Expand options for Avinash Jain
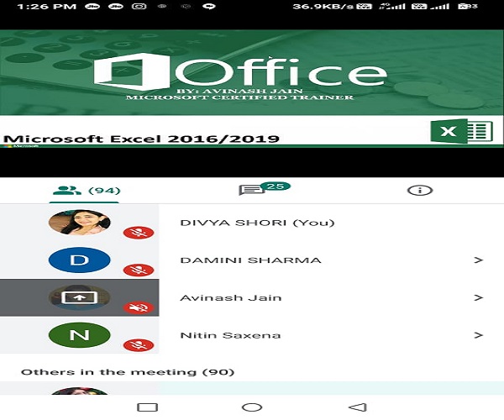Screen dimensions: 504x420 coord(478,297)
